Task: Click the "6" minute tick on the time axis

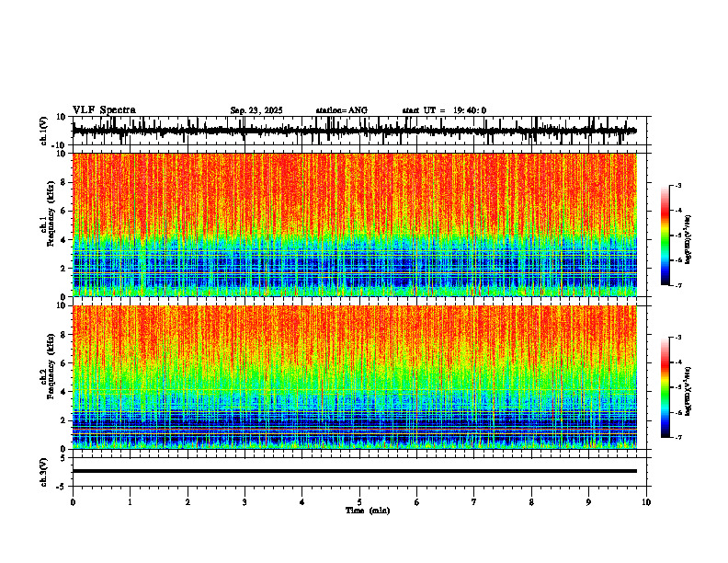Action: click(417, 502)
